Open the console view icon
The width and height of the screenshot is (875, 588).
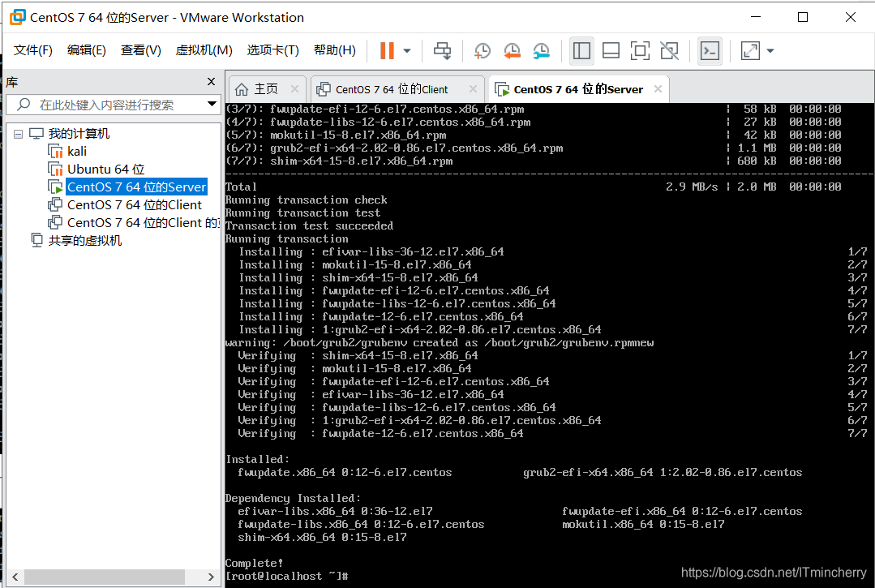pos(710,51)
